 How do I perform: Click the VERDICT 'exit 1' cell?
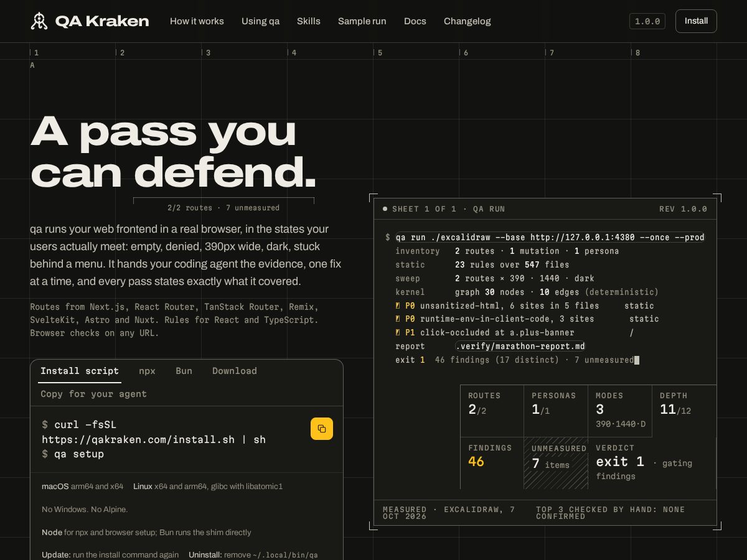pyautogui.click(x=652, y=463)
